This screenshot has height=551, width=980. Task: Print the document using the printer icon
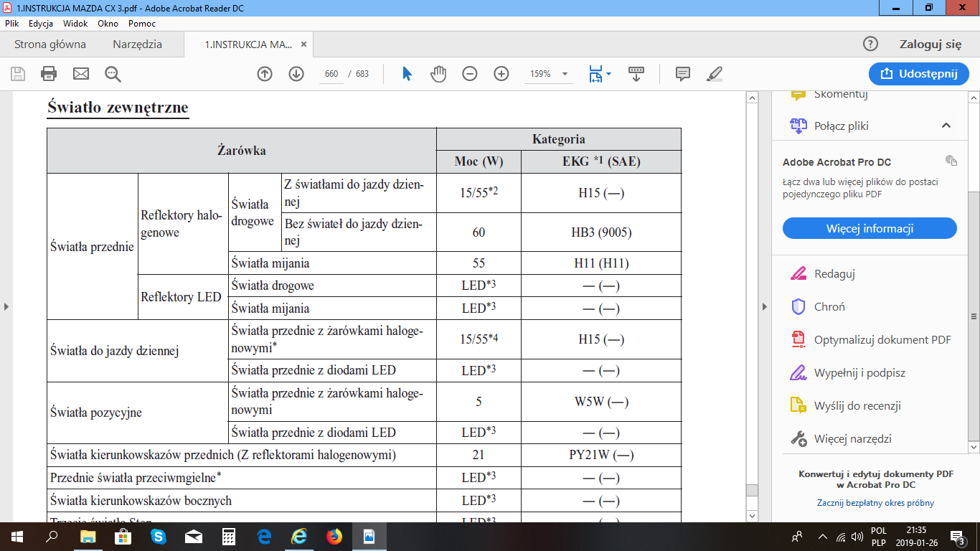point(49,74)
